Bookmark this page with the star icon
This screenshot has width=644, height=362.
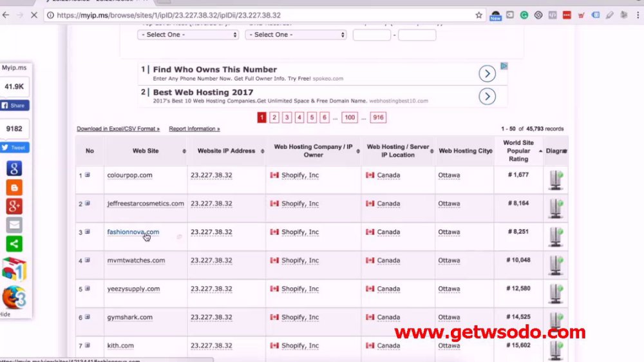tap(478, 15)
